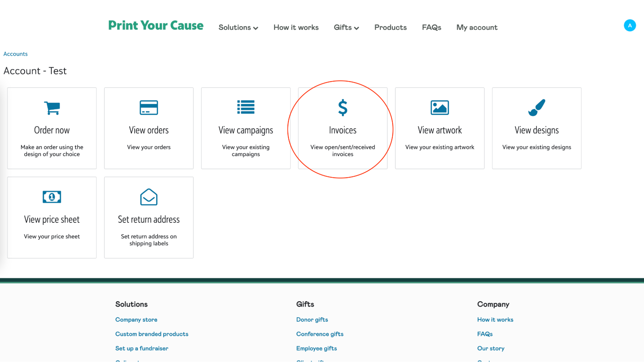This screenshot has width=644, height=362.
Task: Click the 'View your orders' description
Action: (x=149, y=147)
